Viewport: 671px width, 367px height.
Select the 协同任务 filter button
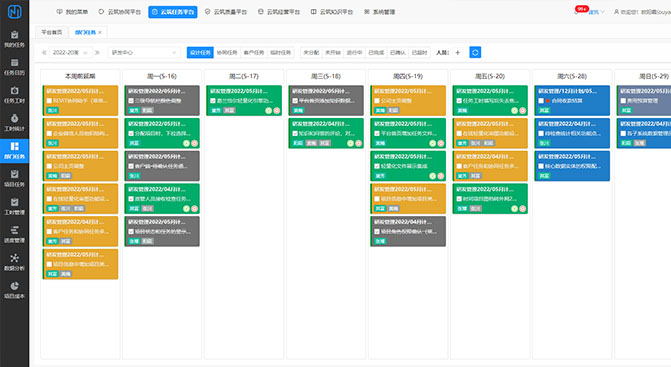click(227, 53)
